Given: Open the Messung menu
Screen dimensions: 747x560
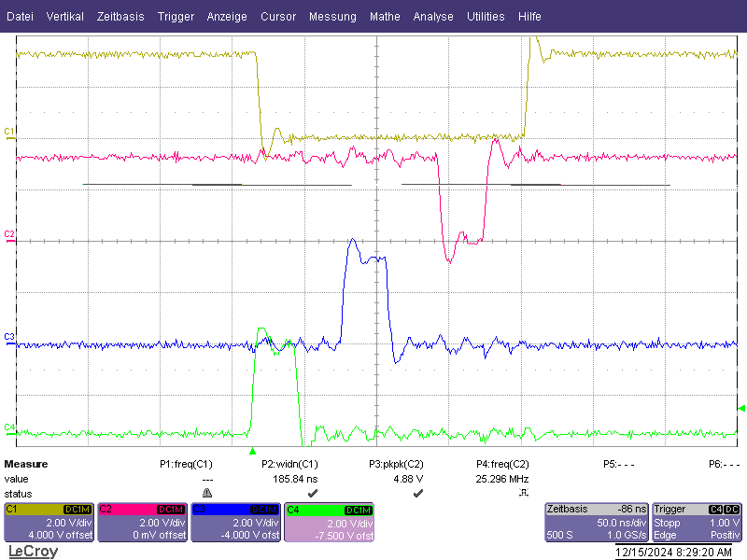Looking at the screenshot, I should click(x=332, y=17).
